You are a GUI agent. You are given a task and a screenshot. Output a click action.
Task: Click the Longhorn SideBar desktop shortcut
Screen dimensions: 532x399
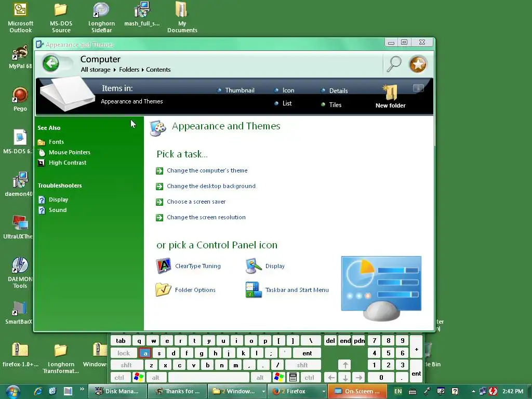[101, 18]
